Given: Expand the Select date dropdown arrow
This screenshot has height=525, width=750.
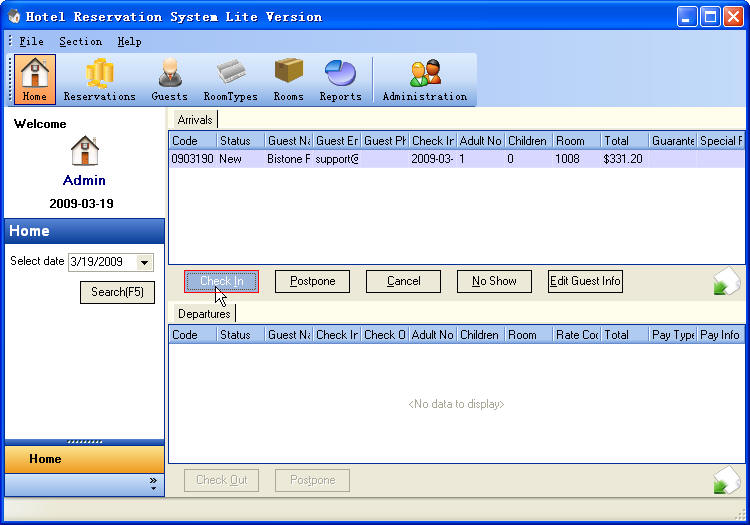Looking at the screenshot, I should tap(145, 262).
